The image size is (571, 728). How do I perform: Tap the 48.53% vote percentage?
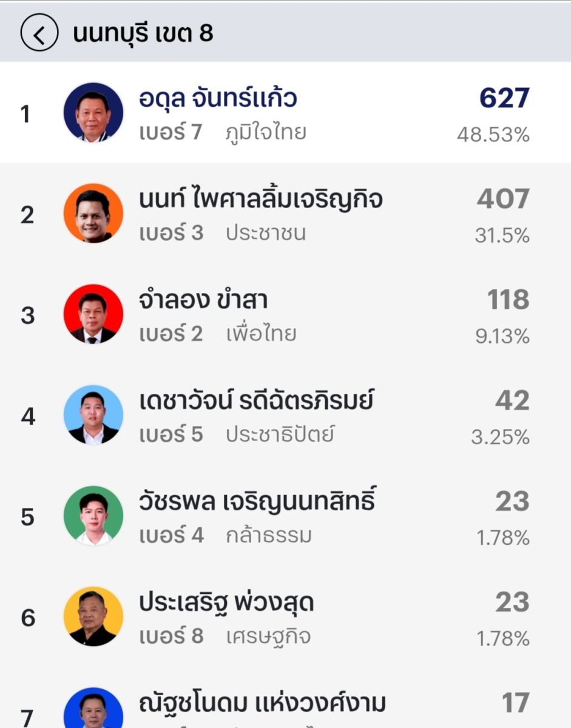coord(493,135)
